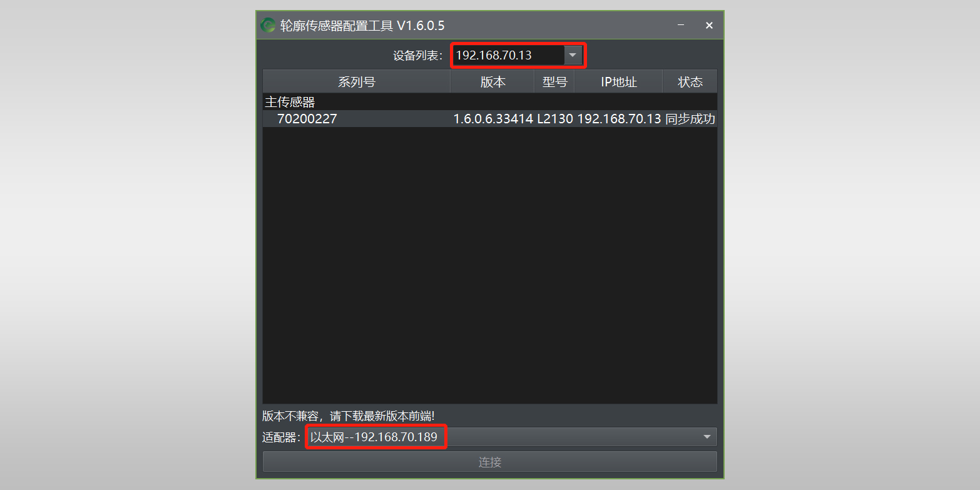Minimize the configuration tool window
This screenshot has width=980, height=490.
pyautogui.click(x=680, y=25)
